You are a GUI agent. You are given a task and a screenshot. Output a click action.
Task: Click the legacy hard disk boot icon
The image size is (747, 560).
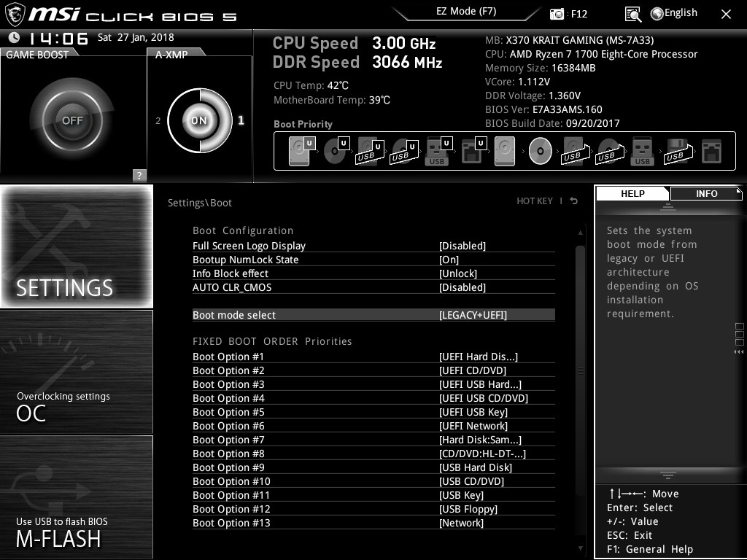coord(505,151)
